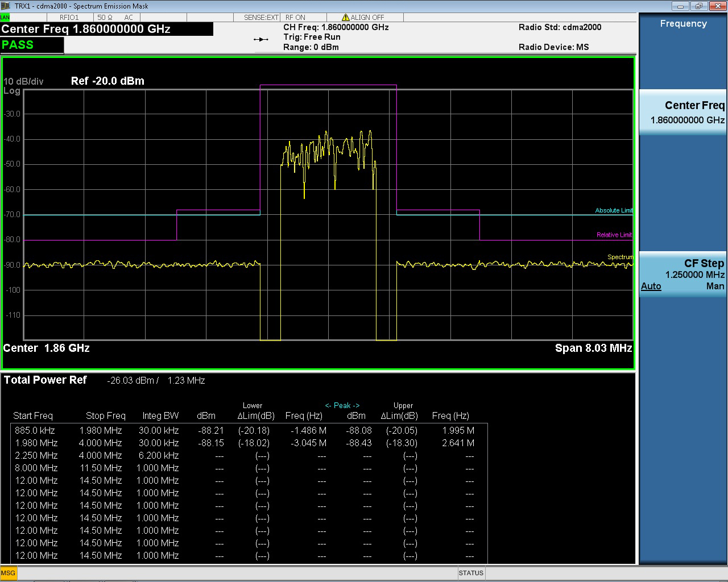Viewport: 728px width, 582px height.
Task: Set CF Step back to Auto
Action: [x=651, y=286]
